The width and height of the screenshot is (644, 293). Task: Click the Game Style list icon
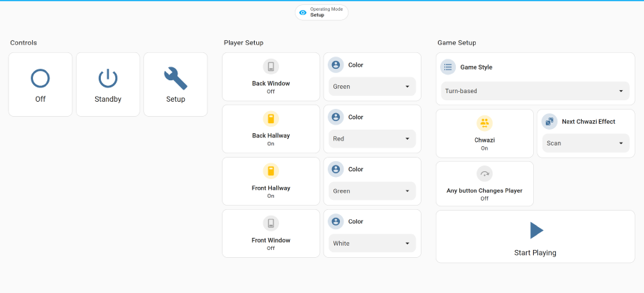coord(448,67)
